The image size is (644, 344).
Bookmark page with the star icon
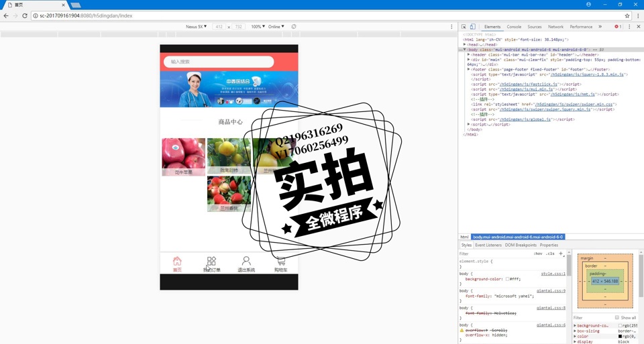coord(627,15)
